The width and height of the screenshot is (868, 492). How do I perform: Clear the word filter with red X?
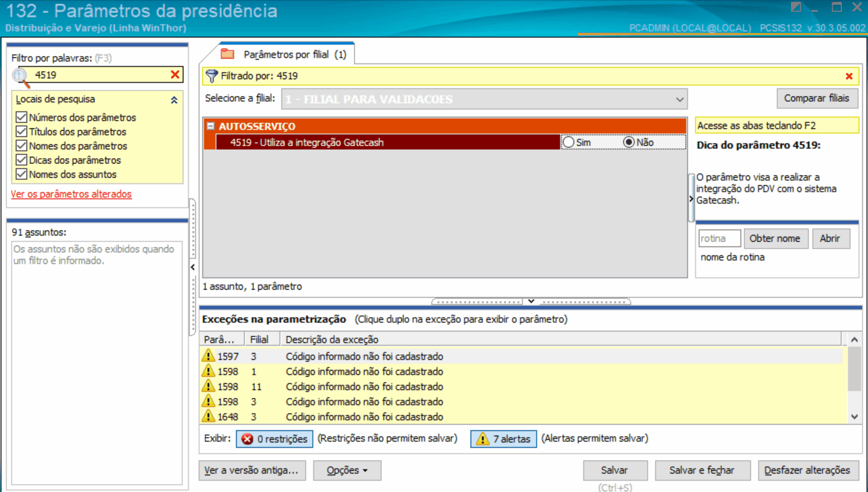click(x=175, y=75)
